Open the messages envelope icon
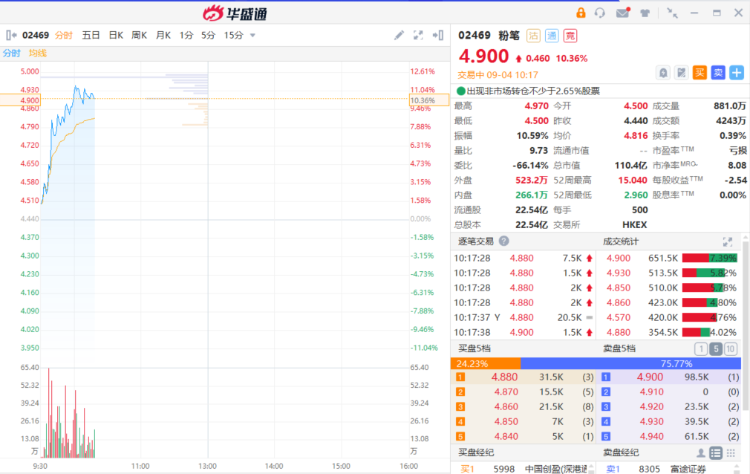This screenshot has height=474, width=750. [x=623, y=13]
